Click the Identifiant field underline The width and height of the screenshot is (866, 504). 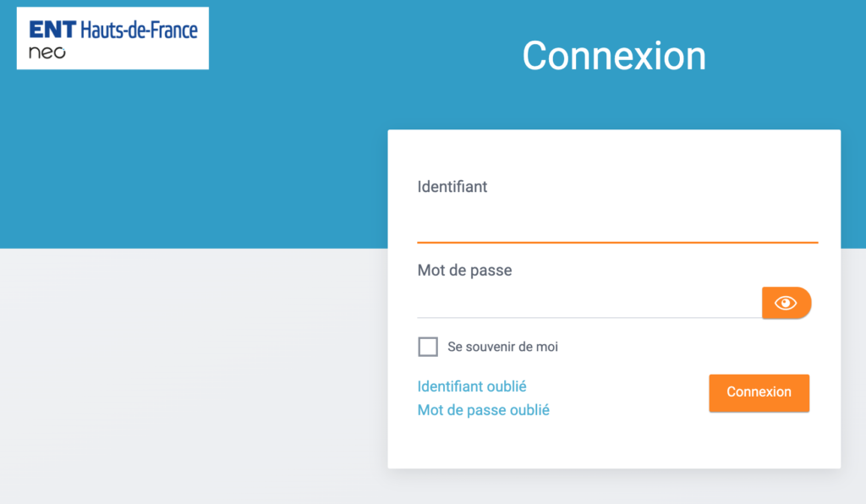pyautogui.click(x=617, y=243)
